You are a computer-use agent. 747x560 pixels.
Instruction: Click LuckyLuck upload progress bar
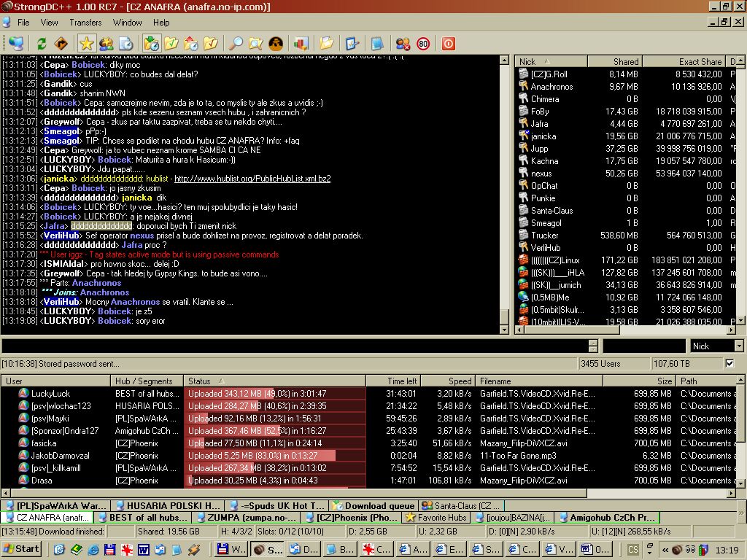point(274,394)
